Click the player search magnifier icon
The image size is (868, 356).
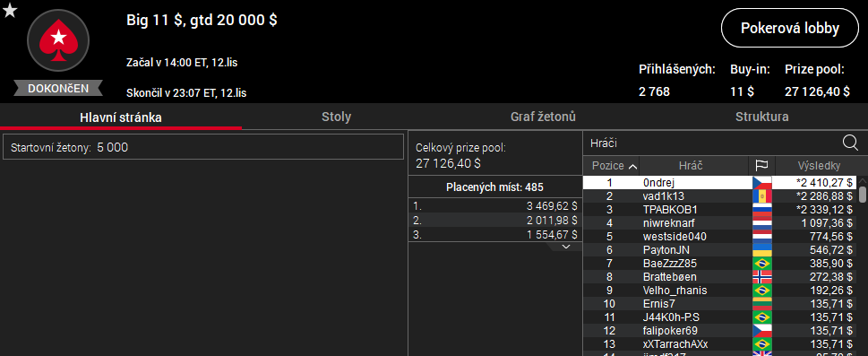[850, 143]
